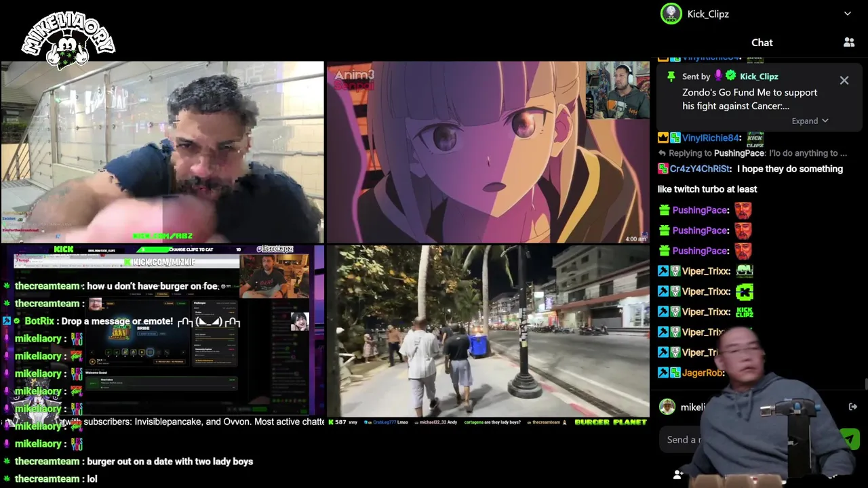Image resolution: width=868 pixels, height=488 pixels.
Task: Open the Kick_Clipz channel avatar
Action: click(671, 14)
